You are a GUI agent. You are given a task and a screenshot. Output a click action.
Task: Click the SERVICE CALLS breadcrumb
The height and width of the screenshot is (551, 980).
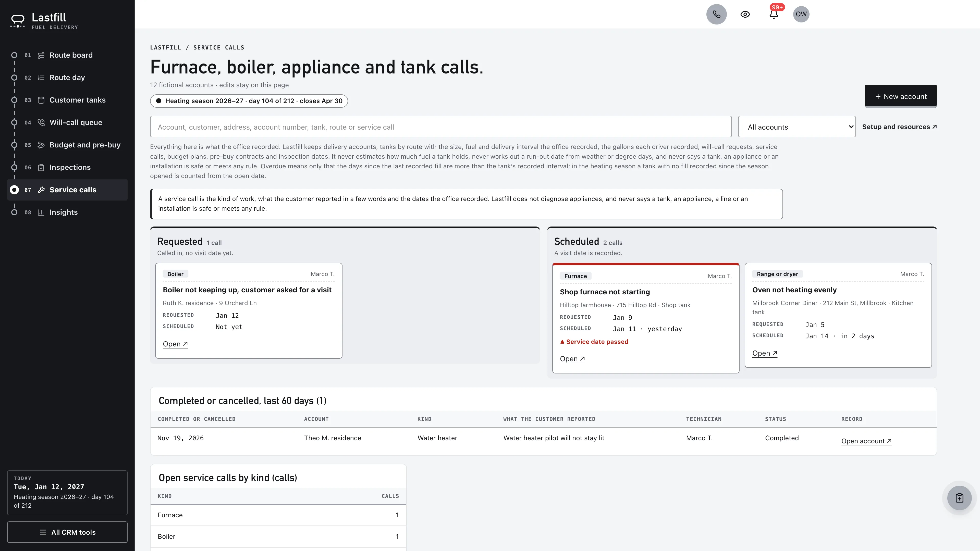coord(219,47)
